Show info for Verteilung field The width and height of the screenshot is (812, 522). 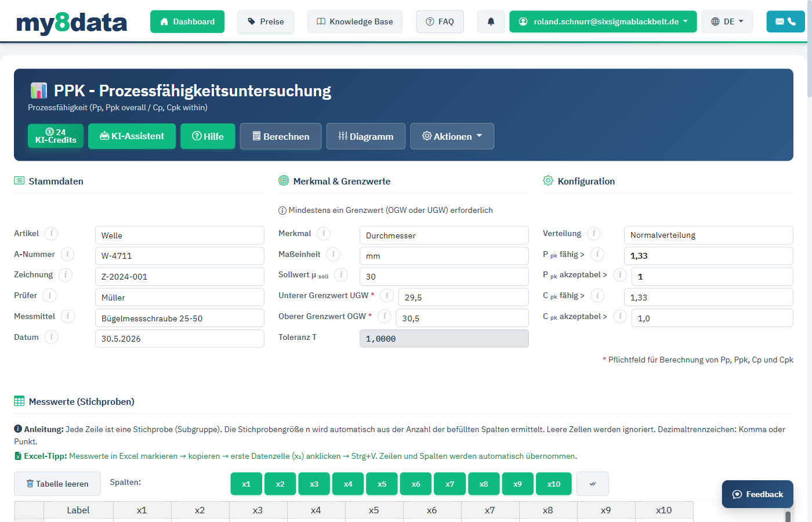593,233
